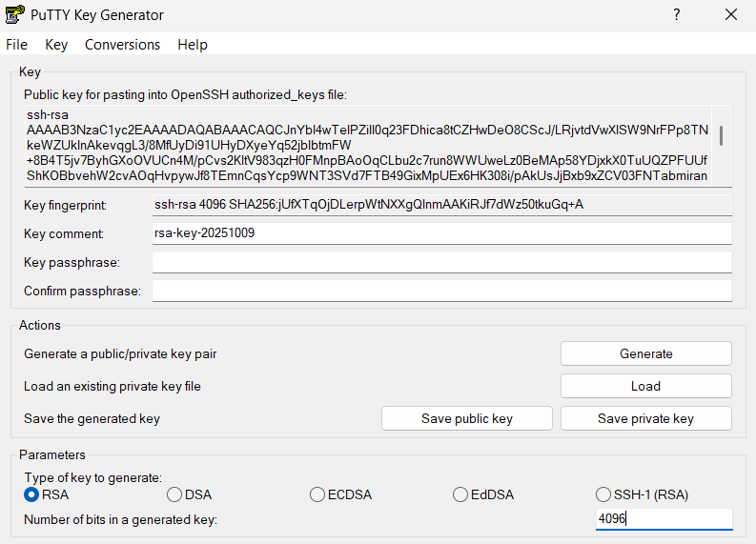Viewport: 756px width, 544px height.
Task: Select the EdDSA key type
Action: coord(483,494)
